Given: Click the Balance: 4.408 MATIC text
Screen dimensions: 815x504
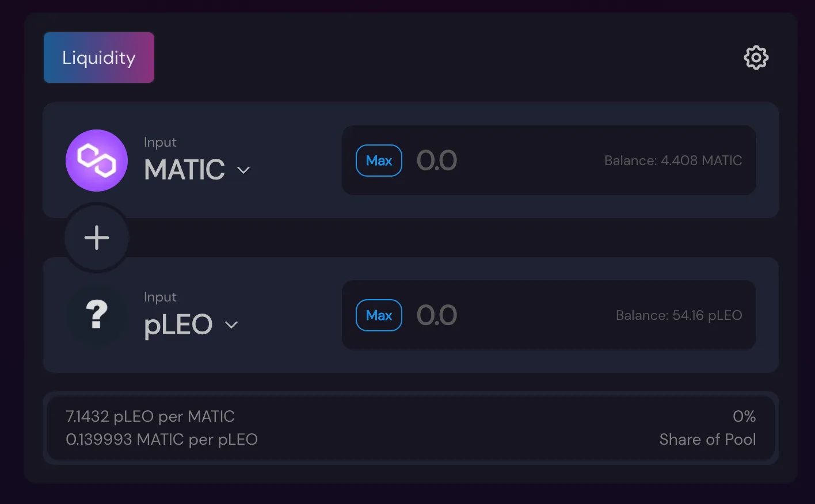Looking at the screenshot, I should click(673, 161).
